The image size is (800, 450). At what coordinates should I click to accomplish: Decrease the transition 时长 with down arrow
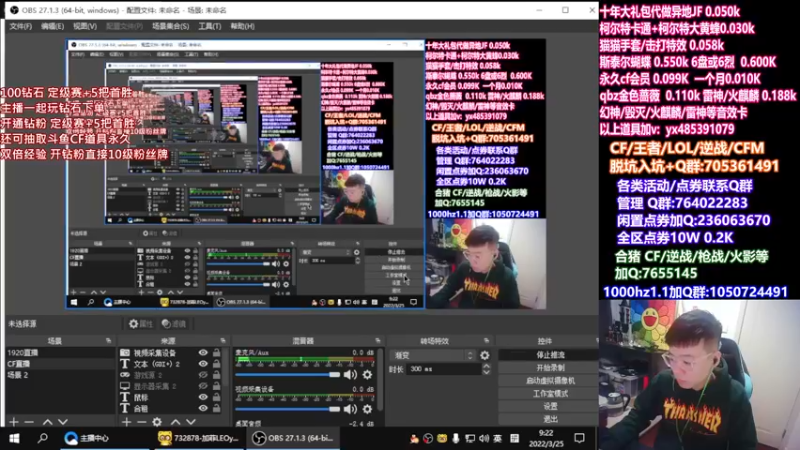486,372
